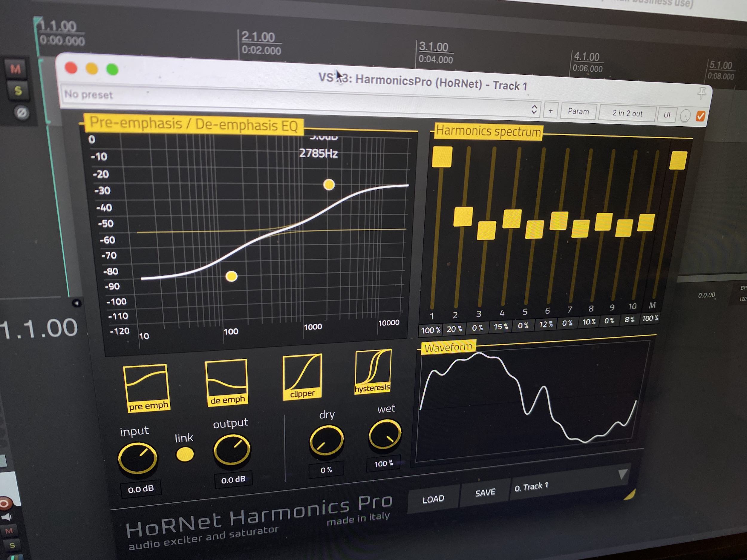The image size is (747, 560).
Task: Click the harmonic 9 slider handle
Action: [624, 228]
